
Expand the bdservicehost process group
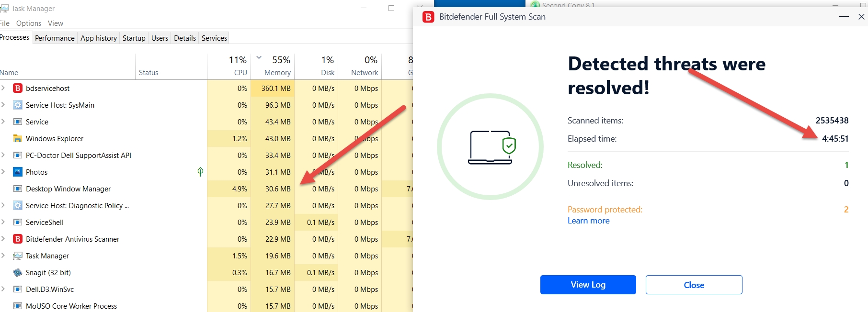click(3, 88)
